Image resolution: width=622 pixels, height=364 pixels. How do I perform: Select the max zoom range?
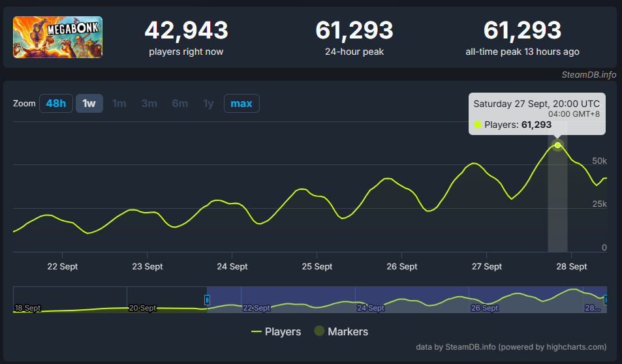[x=241, y=104]
